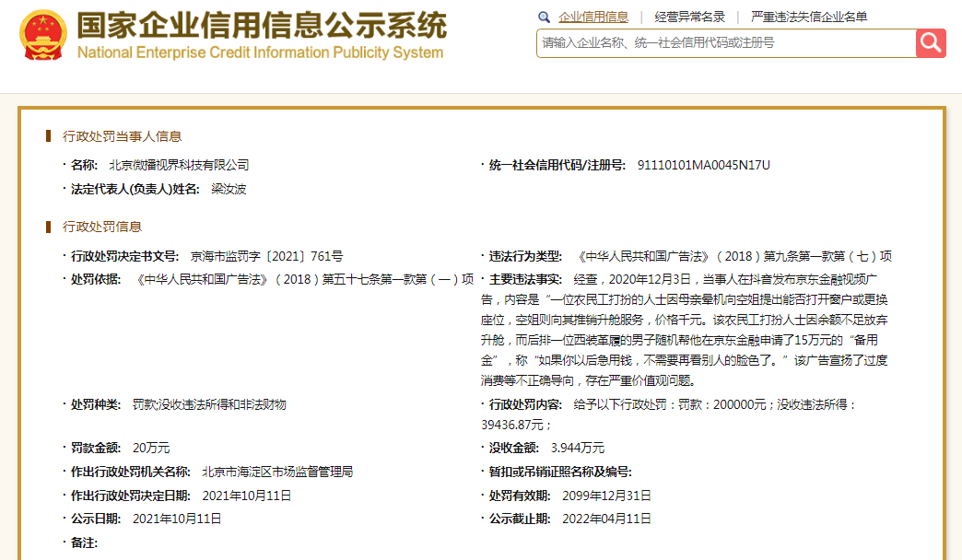Click the 处罚依据 value citing 第五十七条

(x=304, y=280)
